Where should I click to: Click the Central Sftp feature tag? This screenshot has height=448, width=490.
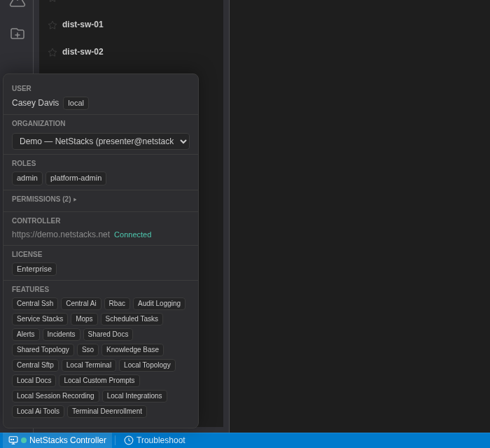tap(35, 365)
